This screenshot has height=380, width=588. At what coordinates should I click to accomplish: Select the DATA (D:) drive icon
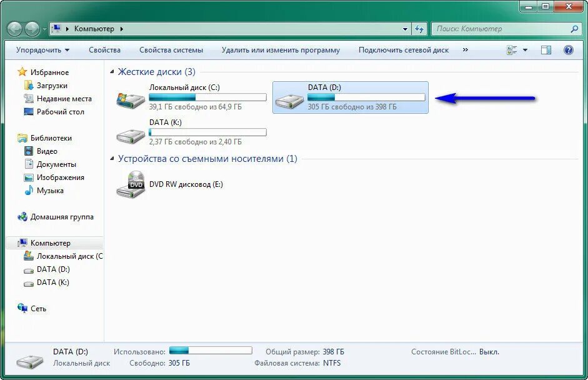point(289,101)
